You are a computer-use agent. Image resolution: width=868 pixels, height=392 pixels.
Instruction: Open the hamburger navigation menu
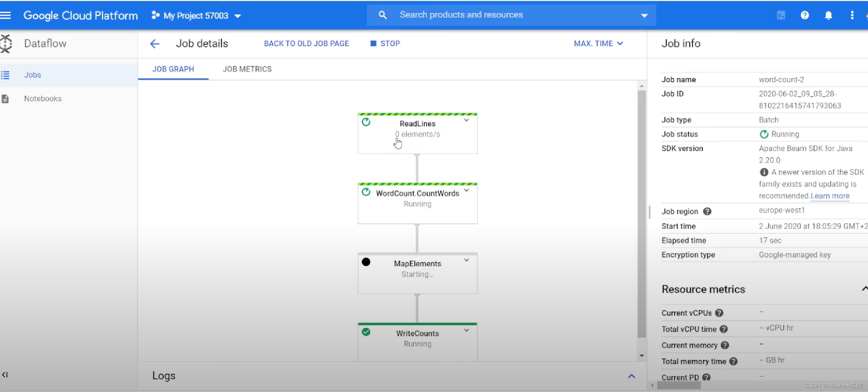click(x=6, y=15)
